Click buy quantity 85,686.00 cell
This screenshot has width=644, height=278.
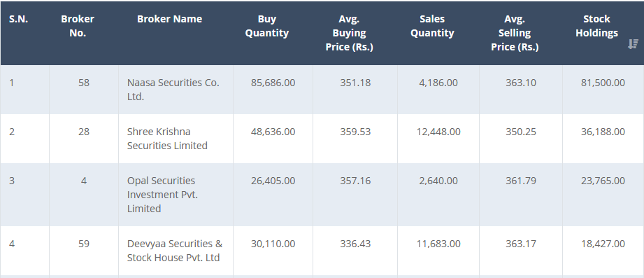click(x=273, y=83)
